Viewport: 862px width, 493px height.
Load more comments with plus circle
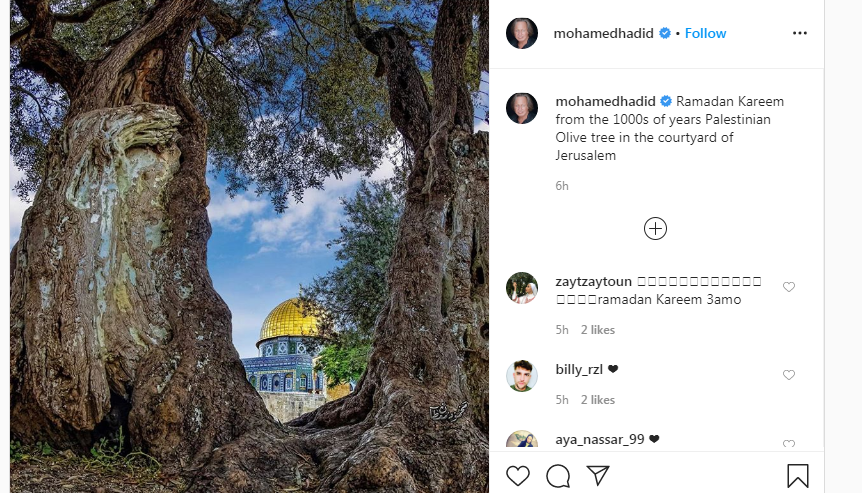[x=655, y=229]
